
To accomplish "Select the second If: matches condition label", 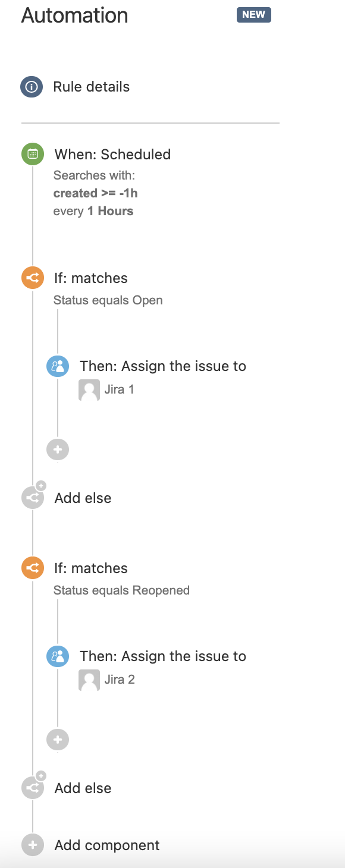I will pyautogui.click(x=91, y=568).
